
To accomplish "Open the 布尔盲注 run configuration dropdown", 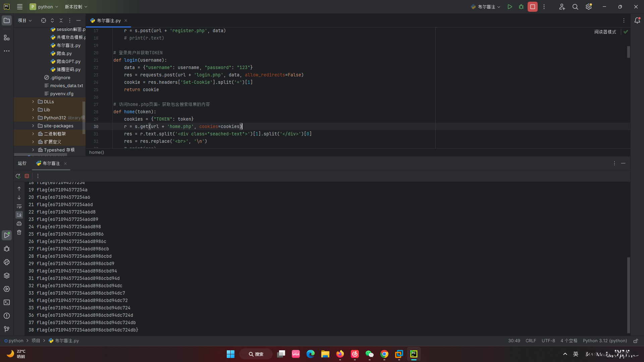I will [486, 7].
